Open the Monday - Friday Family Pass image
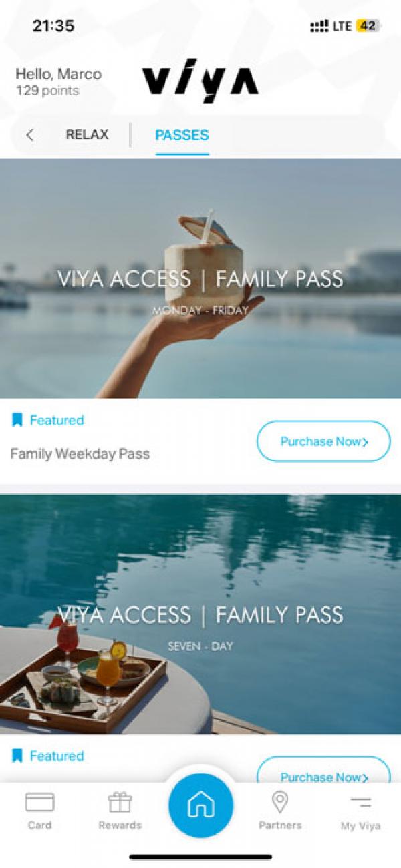 200,279
